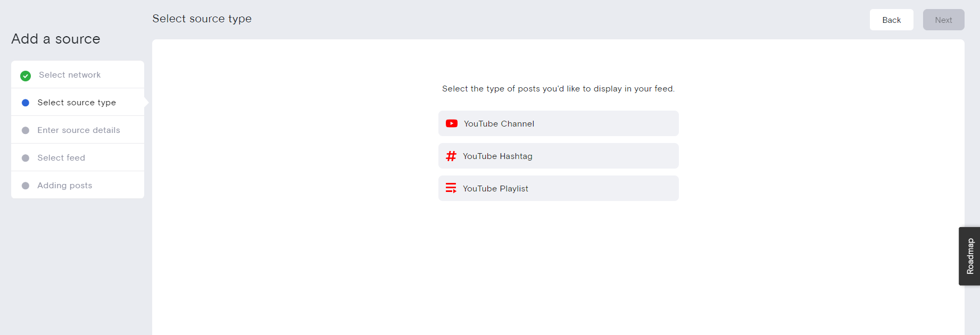Click the Add a source heading
Viewport: 980px width, 335px height.
56,39
